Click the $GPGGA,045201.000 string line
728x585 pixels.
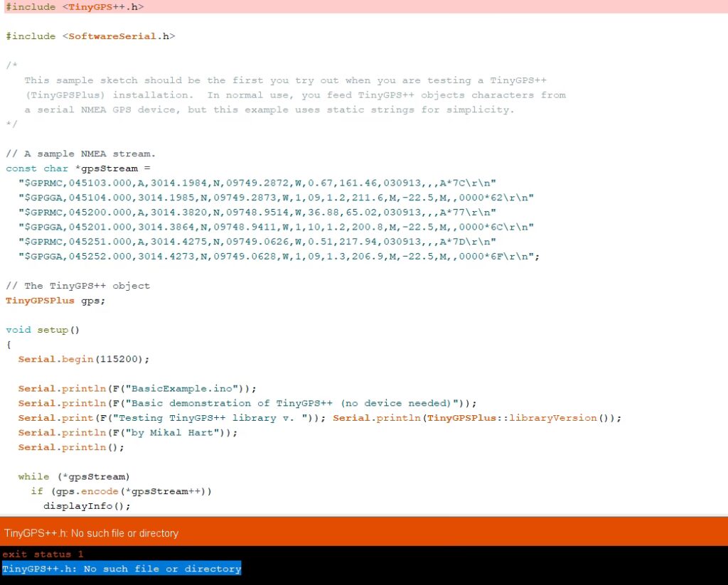pyautogui.click(x=276, y=227)
